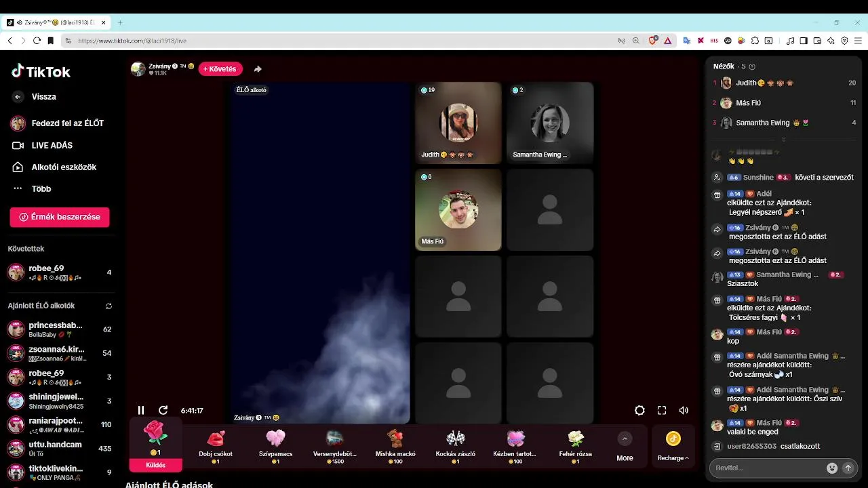Choose Kézben tartot... gift
The height and width of the screenshot is (488, 868).
515,446
